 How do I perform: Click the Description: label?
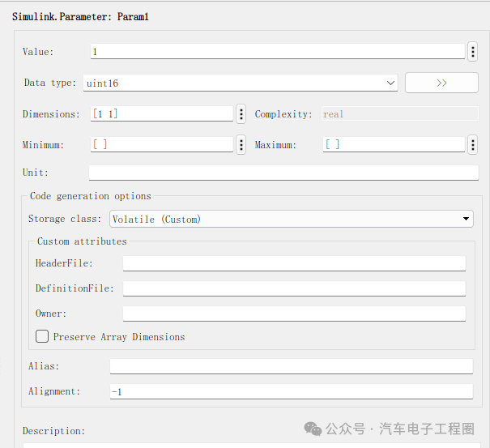tap(53, 431)
